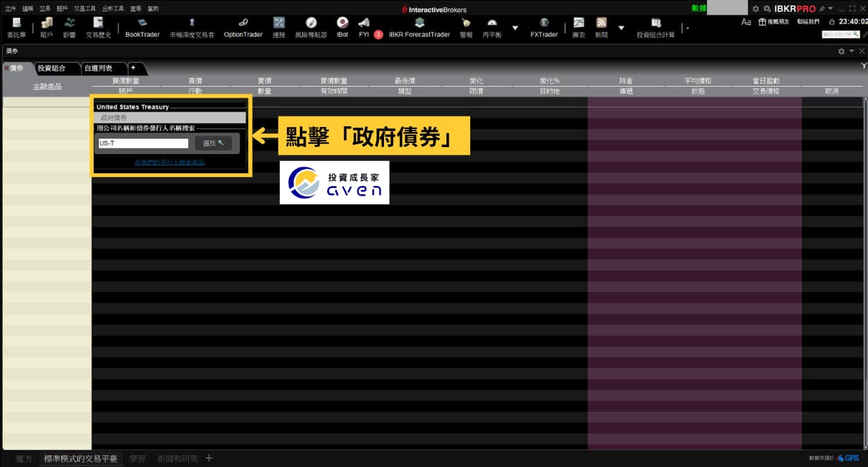The image size is (868, 467).
Task: Open the 債券 panel gear settings
Action: (x=842, y=51)
